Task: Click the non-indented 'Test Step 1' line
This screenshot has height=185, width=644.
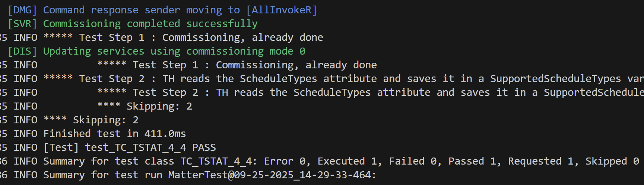Action: 201,38
